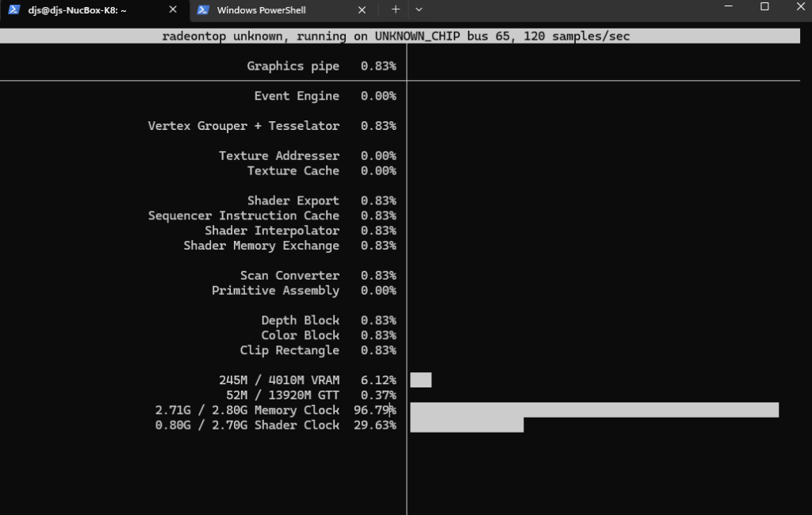The height and width of the screenshot is (515, 812).
Task: Click the Shader Clock usage bar
Action: pyautogui.click(x=466, y=425)
